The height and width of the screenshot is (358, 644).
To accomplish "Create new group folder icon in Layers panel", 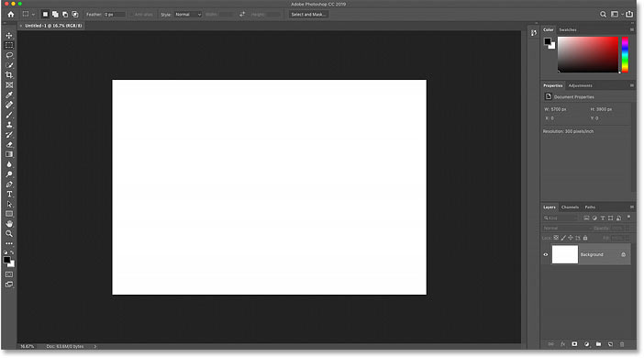I will coord(598,344).
